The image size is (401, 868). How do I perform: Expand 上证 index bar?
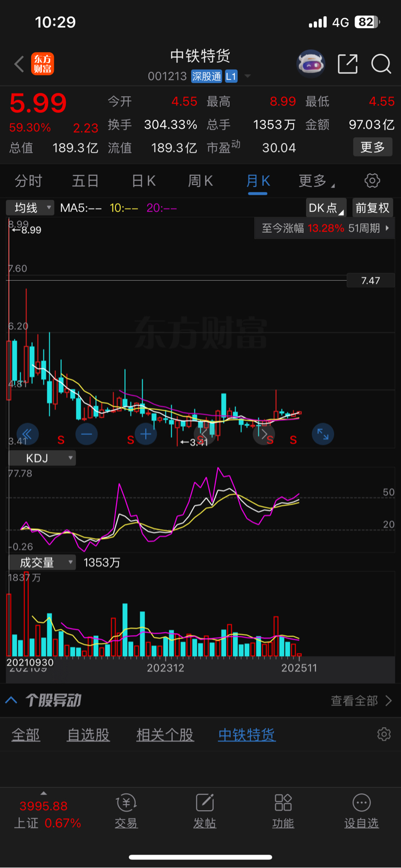(44, 793)
